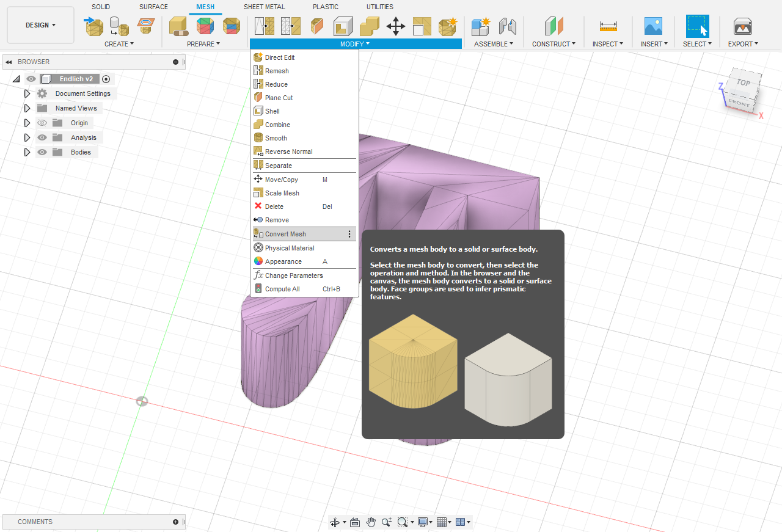The image size is (782, 532).
Task: Select the Zoom magnifier tool
Action: (387, 522)
